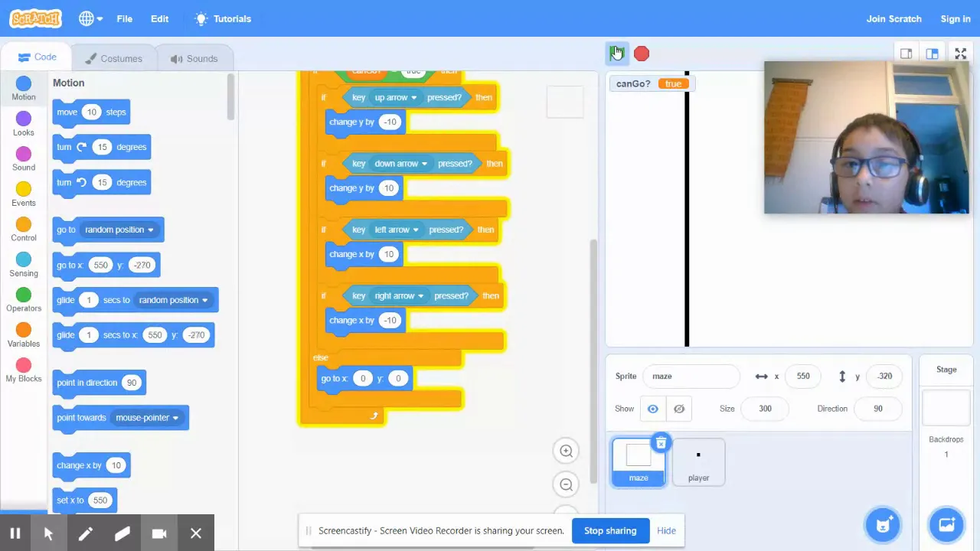980x551 pixels.
Task: Edit the sprite Size field
Action: coord(765,409)
